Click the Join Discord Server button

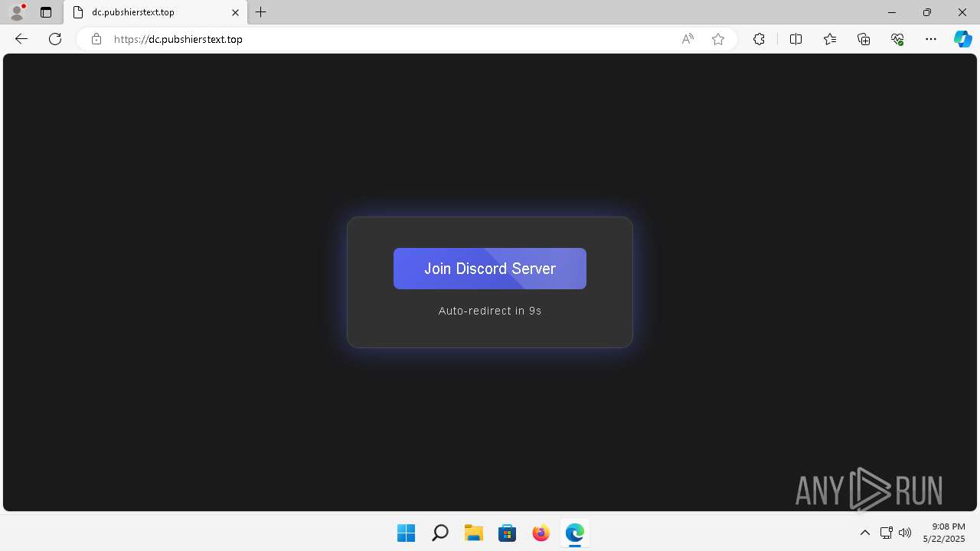pos(490,269)
